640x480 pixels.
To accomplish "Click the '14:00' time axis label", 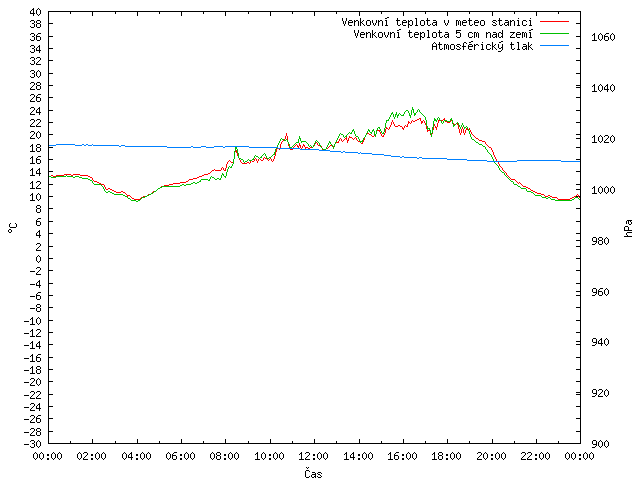I will (x=358, y=456).
